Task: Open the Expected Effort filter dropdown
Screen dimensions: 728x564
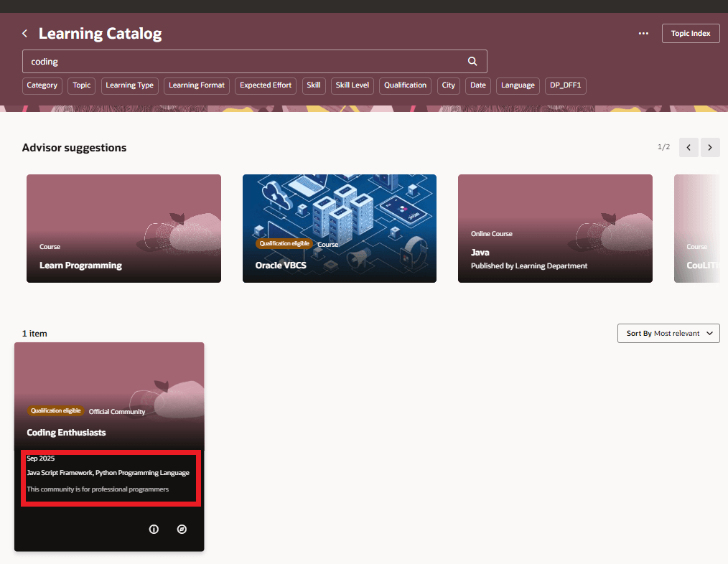Action: (x=265, y=85)
